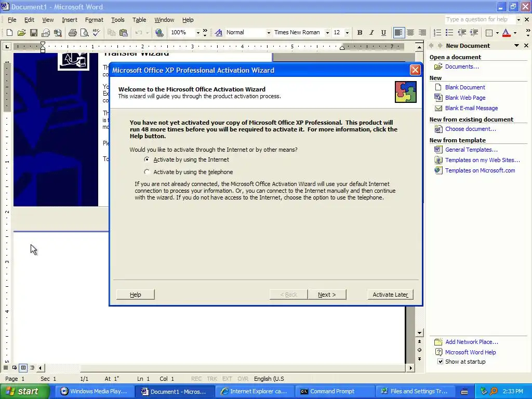Open the Times New Roman font dropdown

coord(327,33)
